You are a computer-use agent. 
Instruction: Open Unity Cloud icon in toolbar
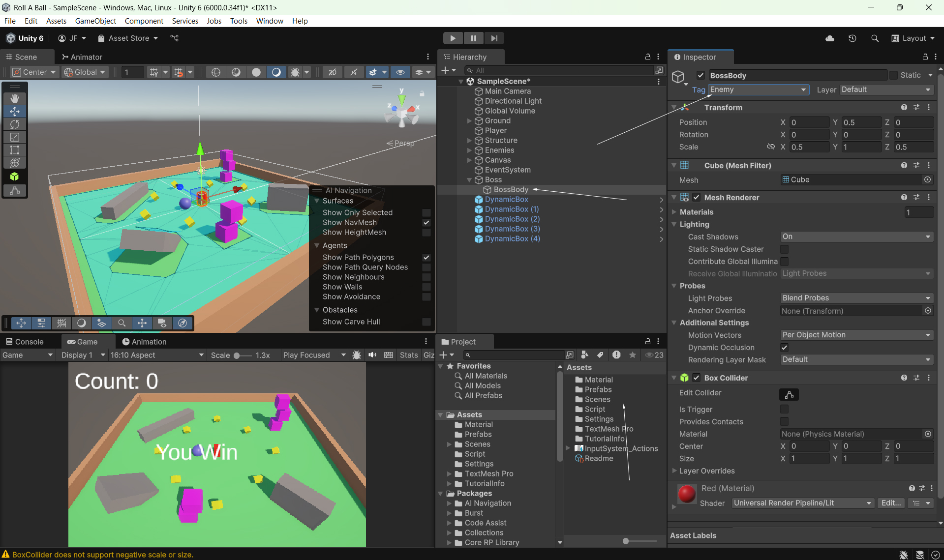click(x=830, y=38)
